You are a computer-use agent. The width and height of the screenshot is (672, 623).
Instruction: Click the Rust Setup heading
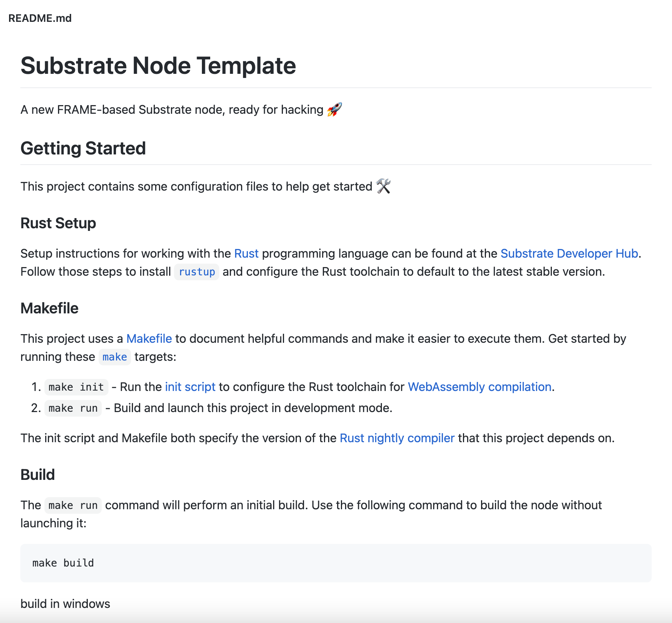pyautogui.click(x=58, y=223)
